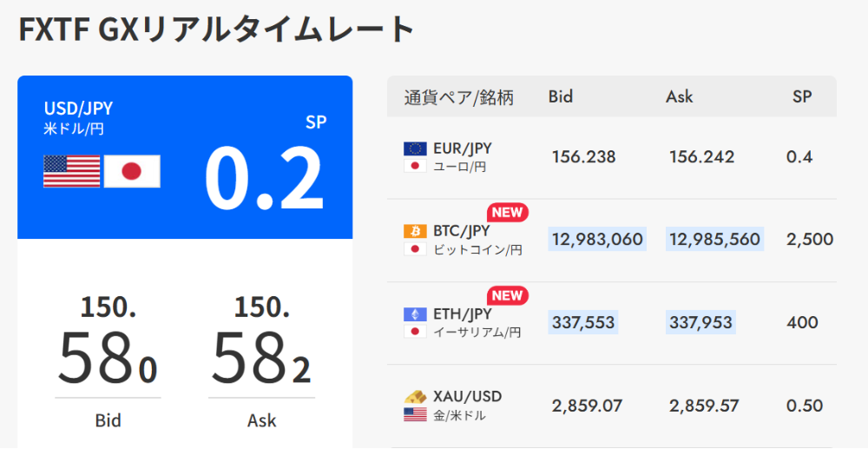Open the XAU/USD gold pair label
Viewport: 868px width, 449px height.
click(467, 397)
